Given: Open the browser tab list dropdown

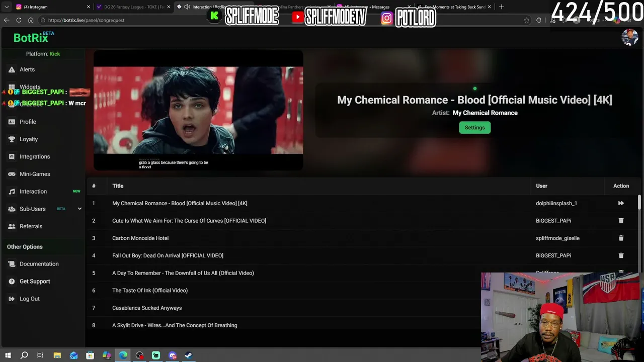Looking at the screenshot, I should pyautogui.click(x=7, y=7).
